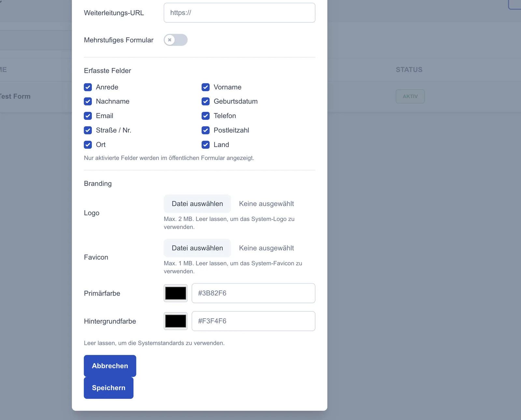The image size is (521, 420).
Task: Click the Weiterleitungs-URL input field
Action: tap(239, 13)
